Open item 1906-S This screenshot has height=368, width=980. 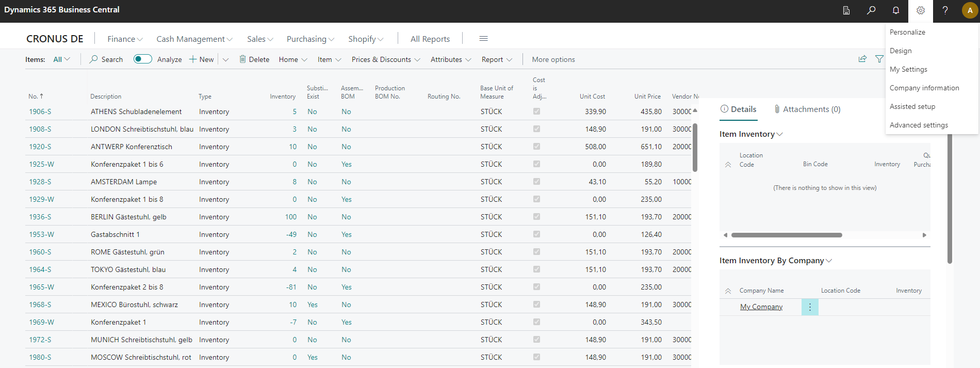pyautogui.click(x=40, y=111)
